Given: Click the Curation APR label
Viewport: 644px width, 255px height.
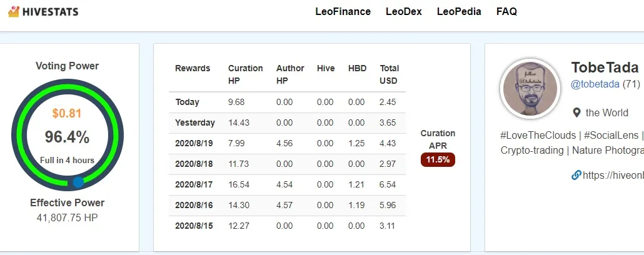Looking at the screenshot, I should coord(438,139).
